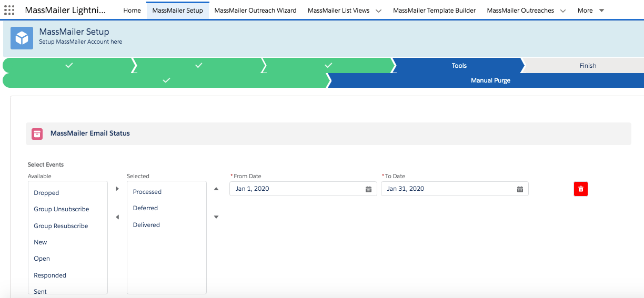The width and height of the screenshot is (644, 298).
Task: Click the MassMailer Email Status heading
Action: click(90, 133)
